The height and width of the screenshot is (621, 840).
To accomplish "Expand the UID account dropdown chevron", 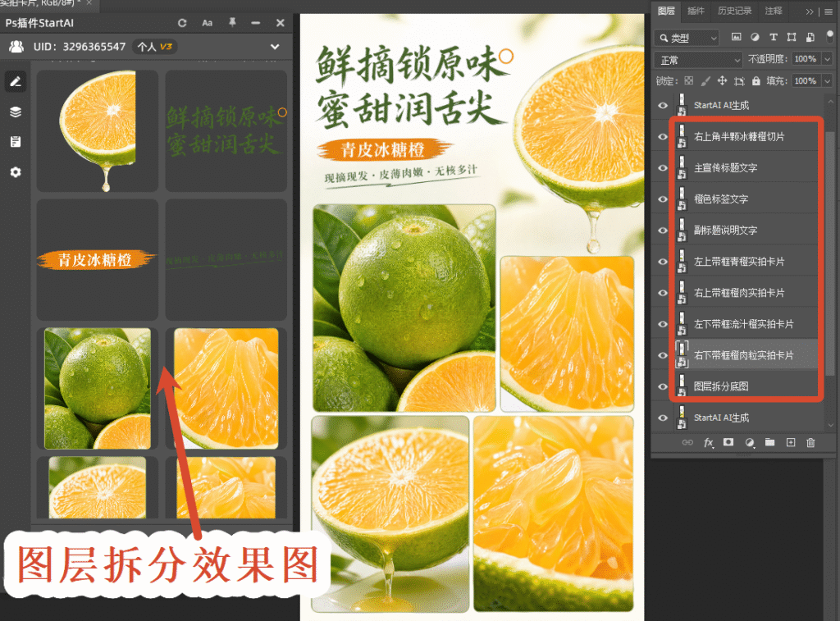I will (x=275, y=47).
